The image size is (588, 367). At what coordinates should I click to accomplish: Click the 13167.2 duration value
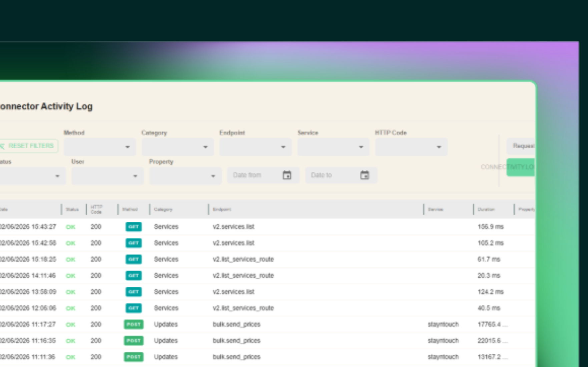(x=492, y=357)
